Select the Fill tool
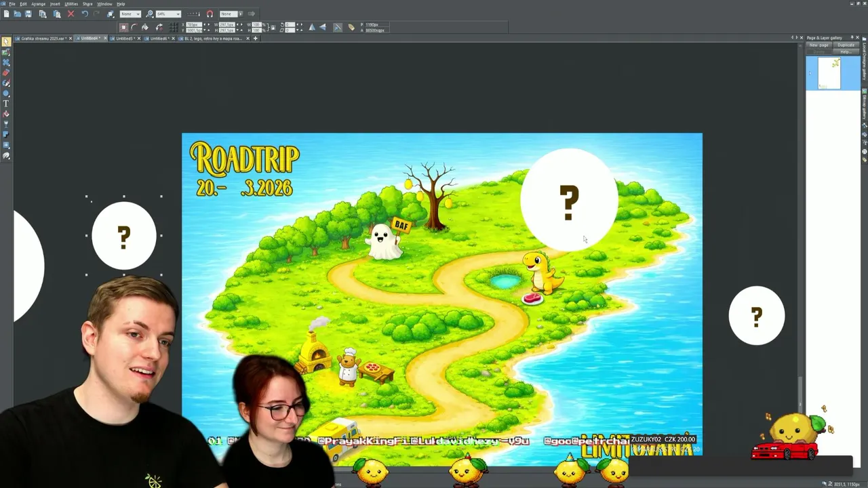 pos(6,114)
